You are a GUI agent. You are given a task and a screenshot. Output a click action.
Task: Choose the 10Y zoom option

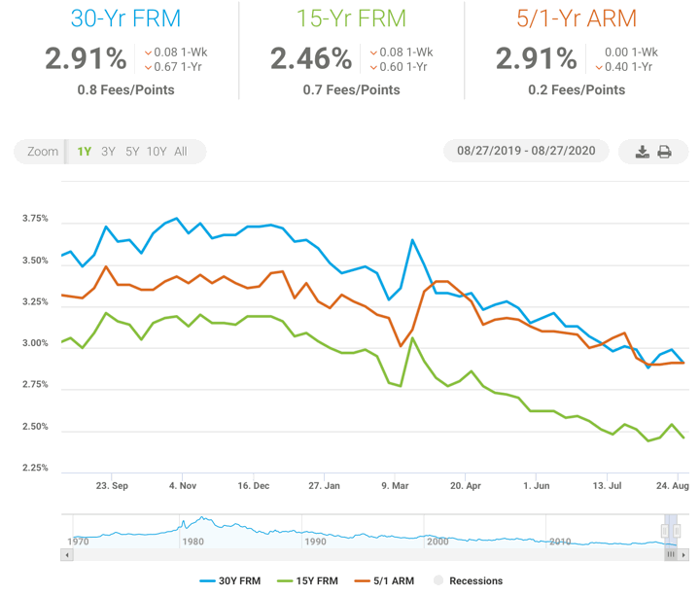pyautogui.click(x=157, y=152)
